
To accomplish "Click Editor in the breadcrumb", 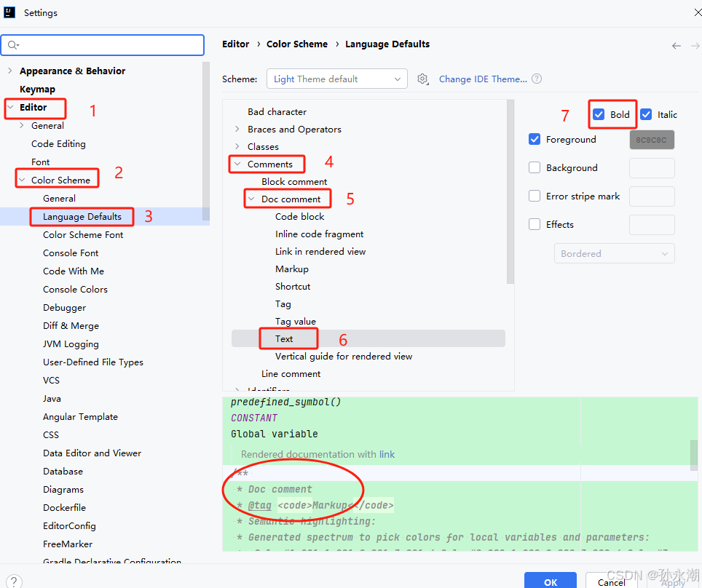I will point(235,44).
